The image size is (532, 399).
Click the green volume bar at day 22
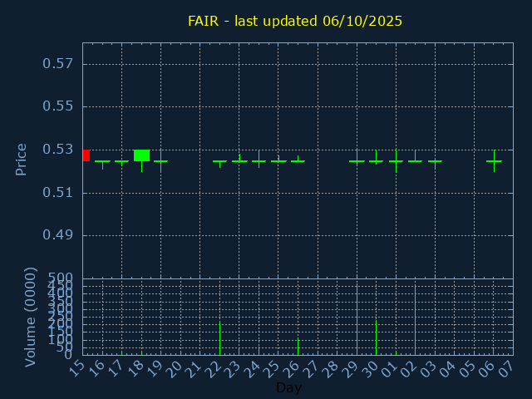point(219,337)
